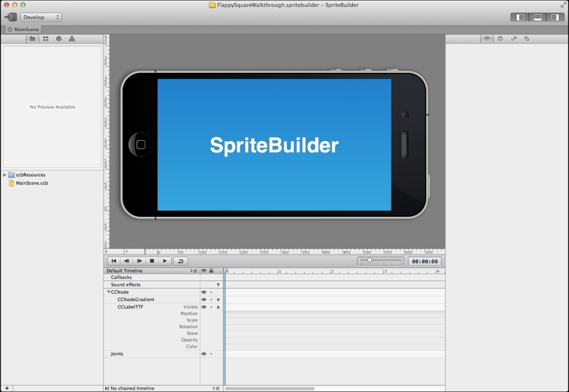This screenshot has width=569, height=392.
Task: Open the Default Timeline selector menu
Action: (194, 271)
